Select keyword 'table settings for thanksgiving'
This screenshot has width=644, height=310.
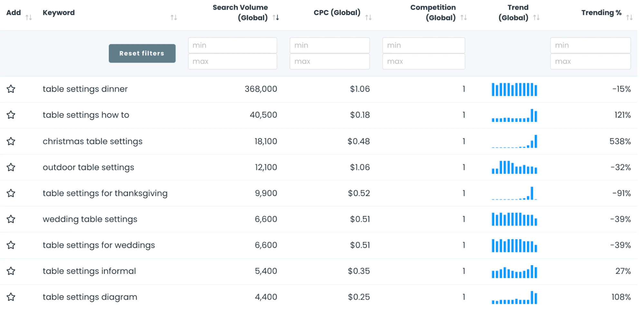pos(105,193)
